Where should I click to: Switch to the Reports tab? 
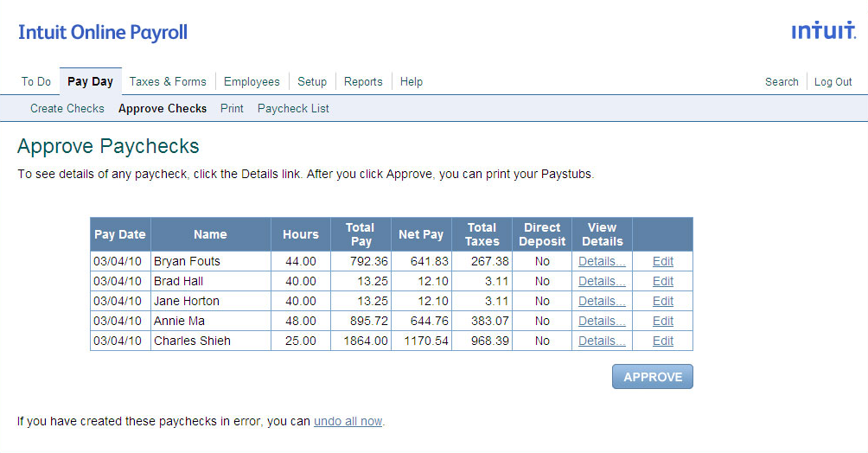coord(363,81)
